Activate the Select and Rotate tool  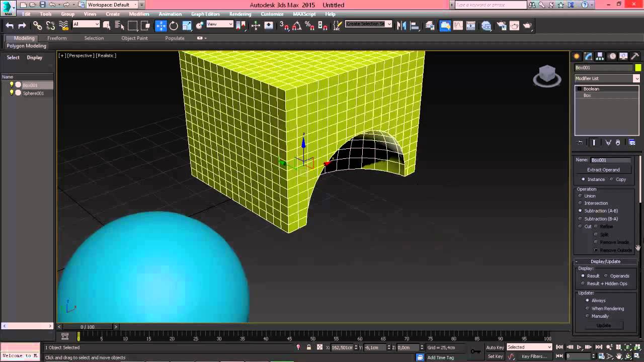[174, 26]
